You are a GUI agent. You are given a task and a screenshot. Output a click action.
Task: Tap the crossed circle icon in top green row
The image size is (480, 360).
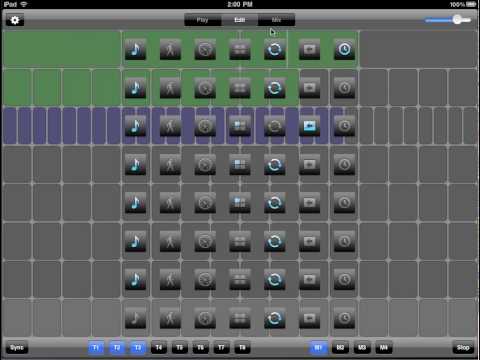205,50
